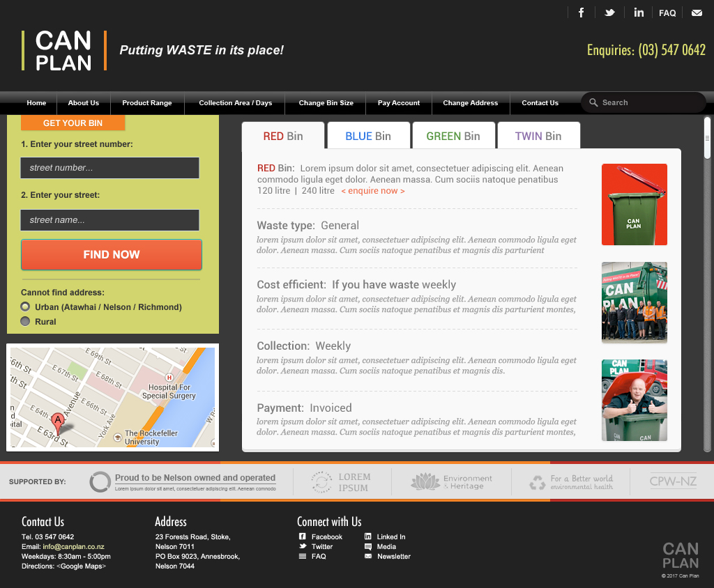Click the Enquiries phone number (03) 547 0642

671,49
